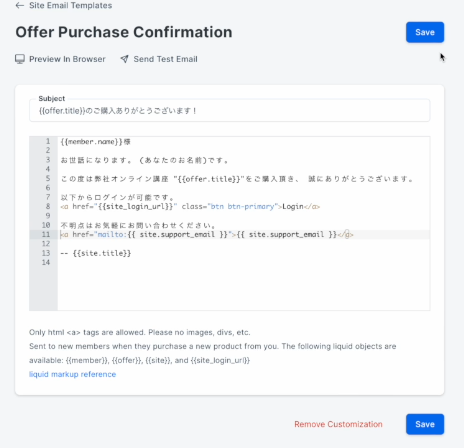This screenshot has height=448, width=464.
Task: Click line 5 containing offer.title text
Action: pyautogui.click(x=237, y=179)
